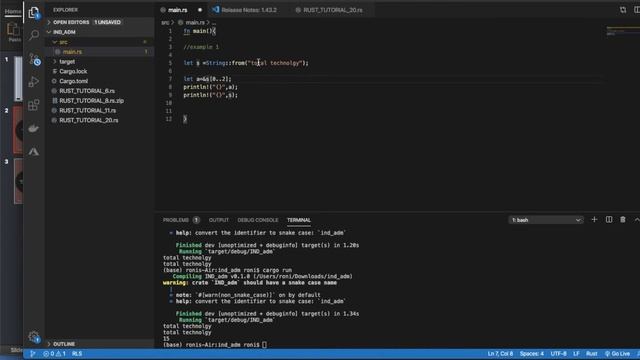Click line 7 of the code editor
The width and height of the screenshot is (640, 360).
(x=207, y=79)
